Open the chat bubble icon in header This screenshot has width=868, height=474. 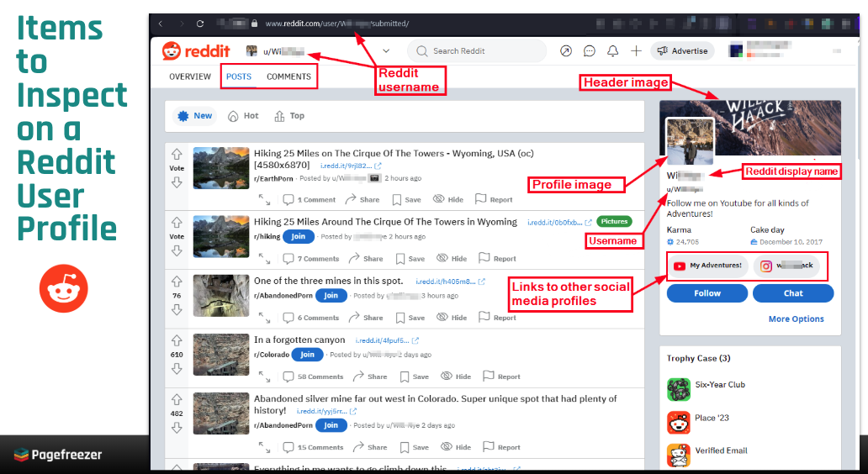pos(590,51)
